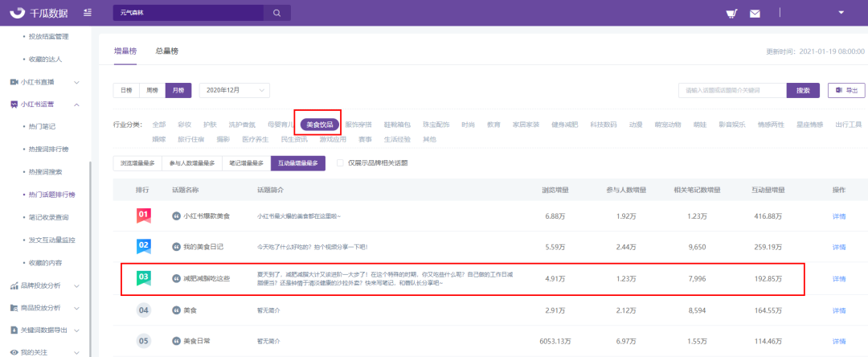Expand the 小红书直播 menu chevron
The width and height of the screenshot is (868, 357).
click(x=77, y=83)
